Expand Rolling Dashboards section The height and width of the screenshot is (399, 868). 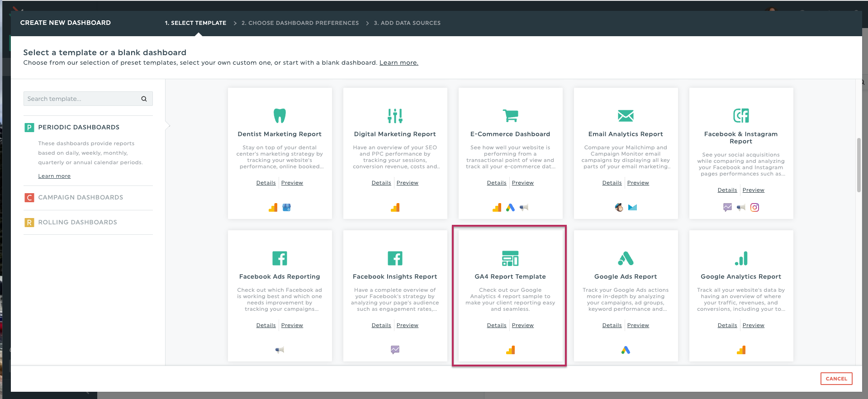pos(77,223)
